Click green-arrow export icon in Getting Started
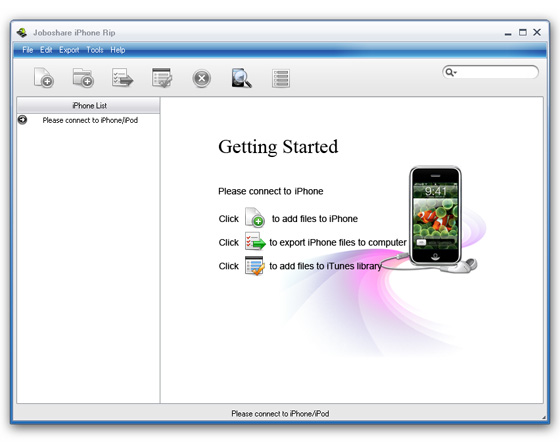The height and width of the screenshot is (444, 560). (255, 241)
